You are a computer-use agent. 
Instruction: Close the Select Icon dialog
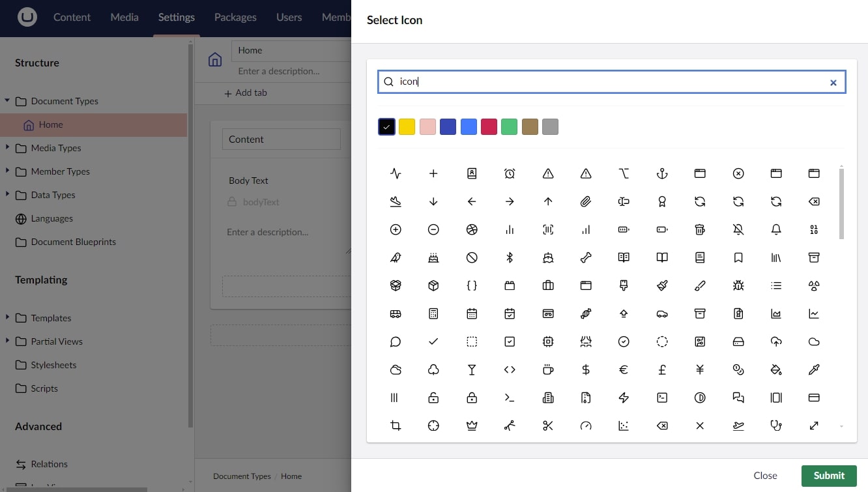[x=765, y=476]
